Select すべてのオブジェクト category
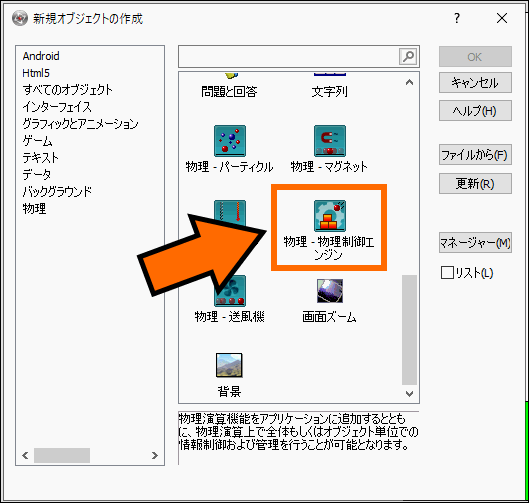The image size is (529, 503). 67,90
